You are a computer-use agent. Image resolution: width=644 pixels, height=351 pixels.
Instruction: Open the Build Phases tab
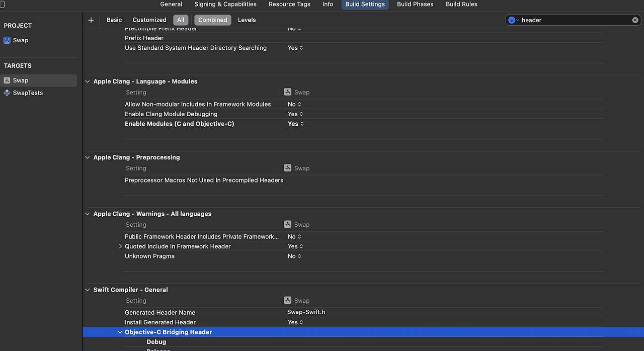415,4
